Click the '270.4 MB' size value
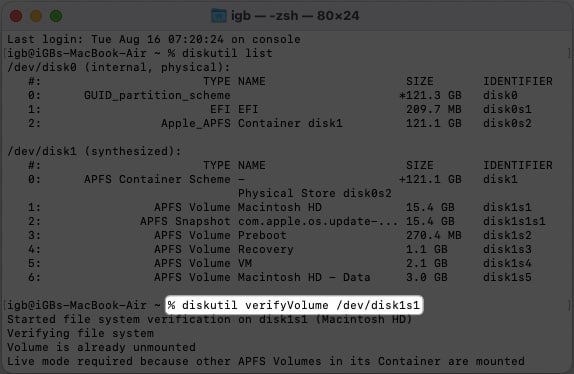The height and width of the screenshot is (374, 574). pyautogui.click(x=434, y=235)
